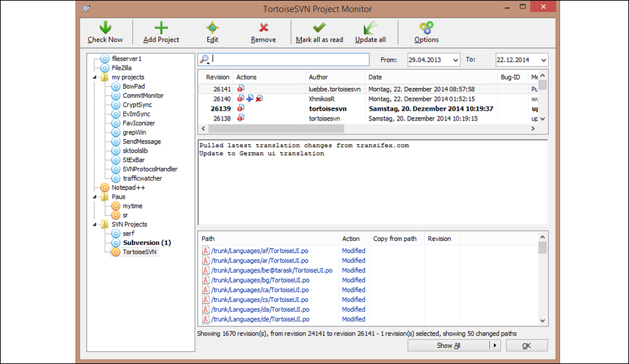Click the my projects folder icon
The image size is (629, 364).
(105, 77)
